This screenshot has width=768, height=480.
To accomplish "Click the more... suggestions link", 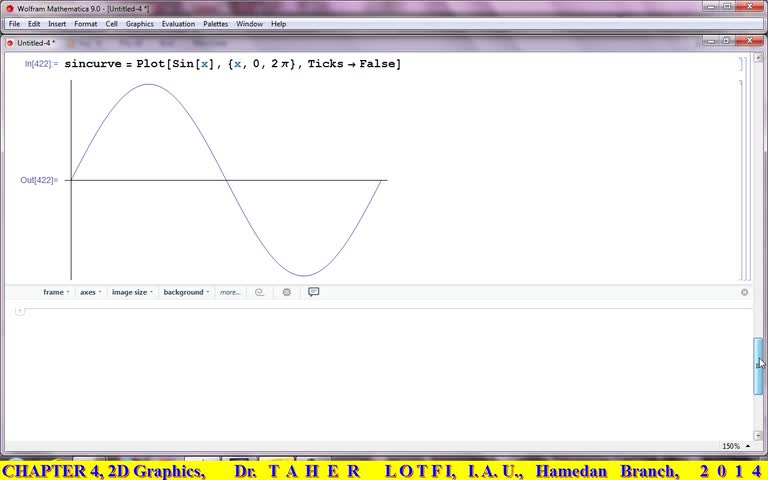I will (230, 292).
